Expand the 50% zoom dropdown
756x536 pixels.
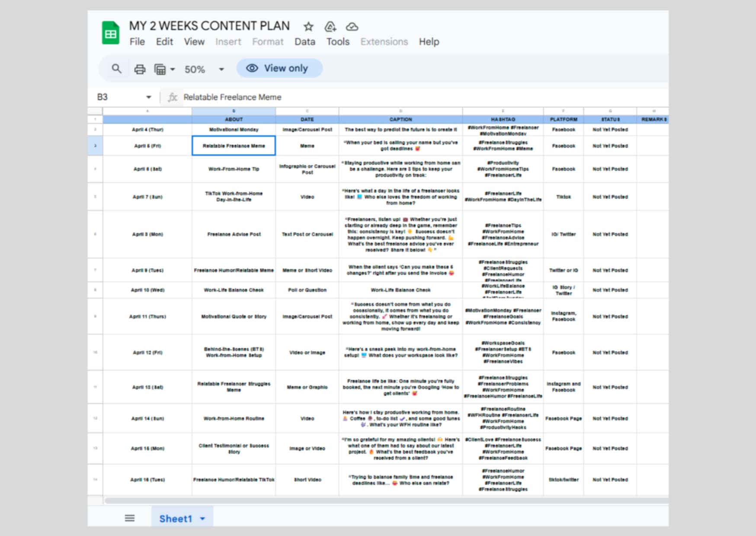coord(221,69)
